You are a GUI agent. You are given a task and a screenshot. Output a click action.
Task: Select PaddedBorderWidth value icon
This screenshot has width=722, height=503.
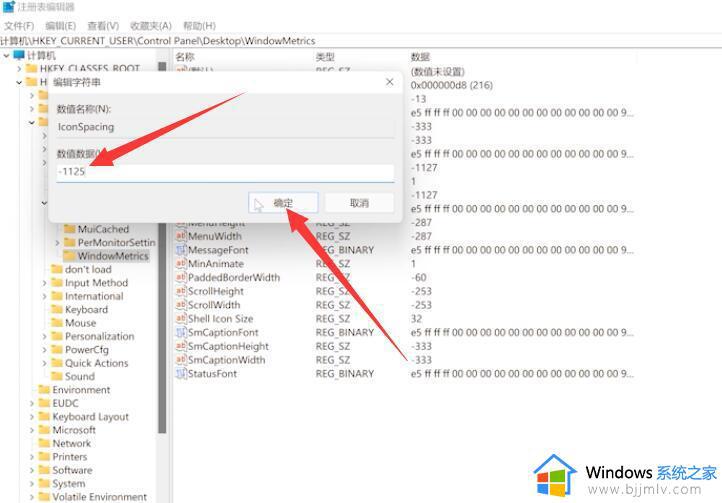[x=181, y=277]
